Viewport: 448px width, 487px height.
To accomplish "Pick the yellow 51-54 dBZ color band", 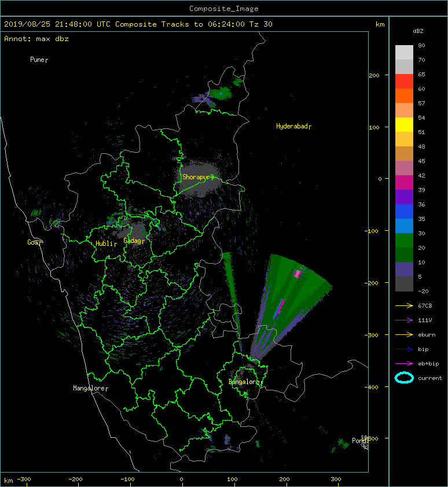I will (404, 125).
